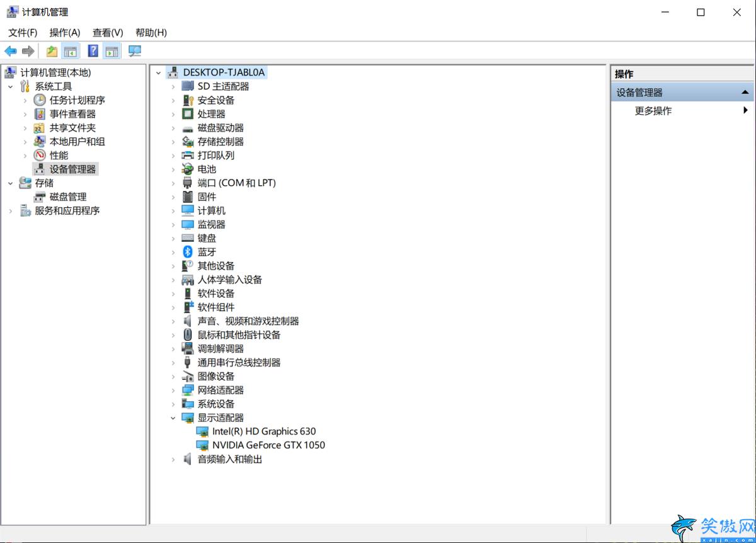
Task: Select the 存储控制器 category label
Action: coord(220,142)
